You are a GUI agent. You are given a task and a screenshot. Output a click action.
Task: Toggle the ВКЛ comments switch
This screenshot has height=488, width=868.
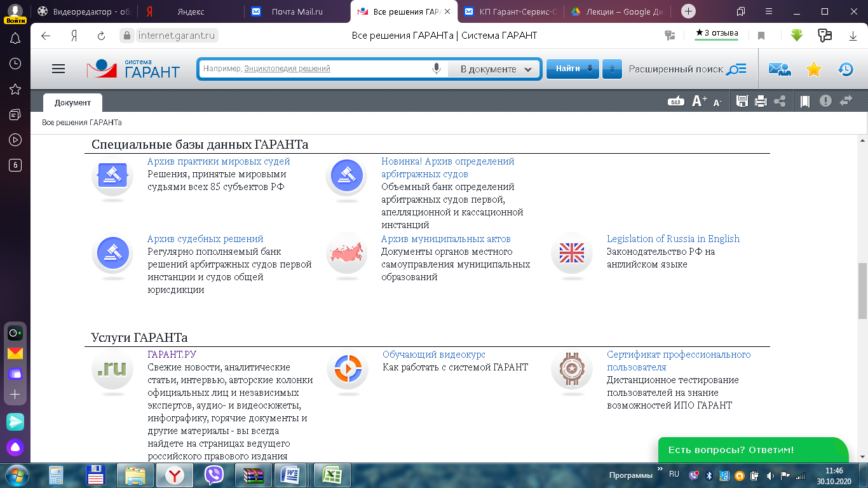point(675,101)
